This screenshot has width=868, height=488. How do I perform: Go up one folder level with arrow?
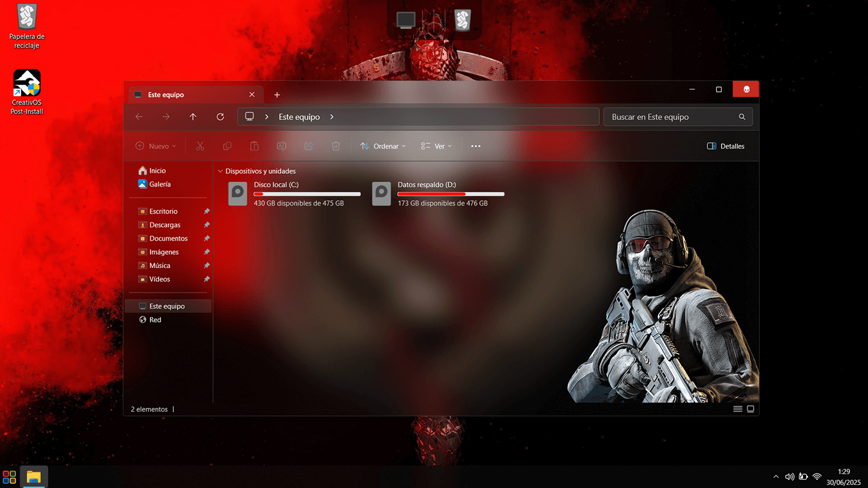point(193,117)
